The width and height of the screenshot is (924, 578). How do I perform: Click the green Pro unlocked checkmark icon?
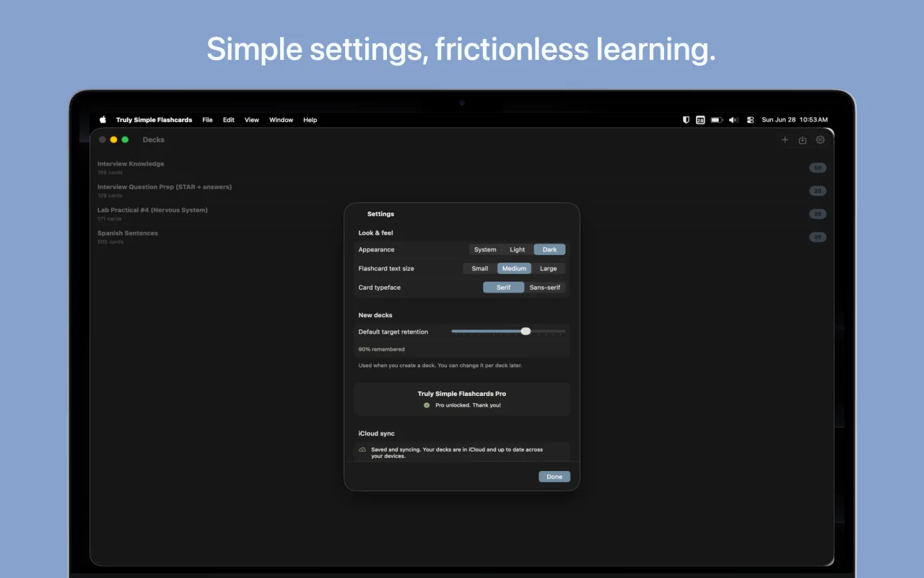(427, 405)
